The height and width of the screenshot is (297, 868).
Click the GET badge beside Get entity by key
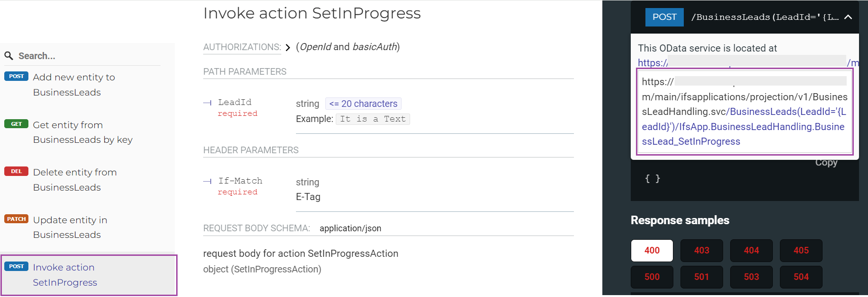click(16, 123)
